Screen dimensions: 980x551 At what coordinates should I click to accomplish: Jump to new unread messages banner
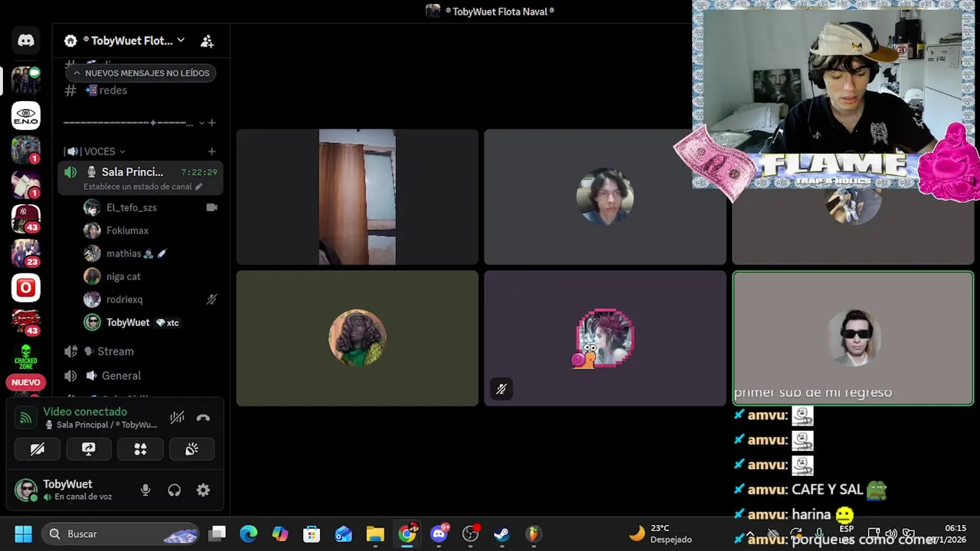coord(141,73)
